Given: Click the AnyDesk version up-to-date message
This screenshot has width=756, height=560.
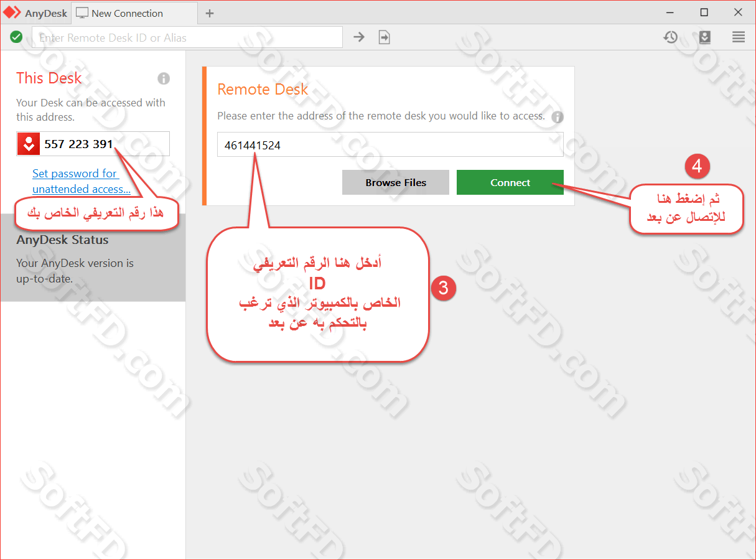Looking at the screenshot, I should point(75,271).
